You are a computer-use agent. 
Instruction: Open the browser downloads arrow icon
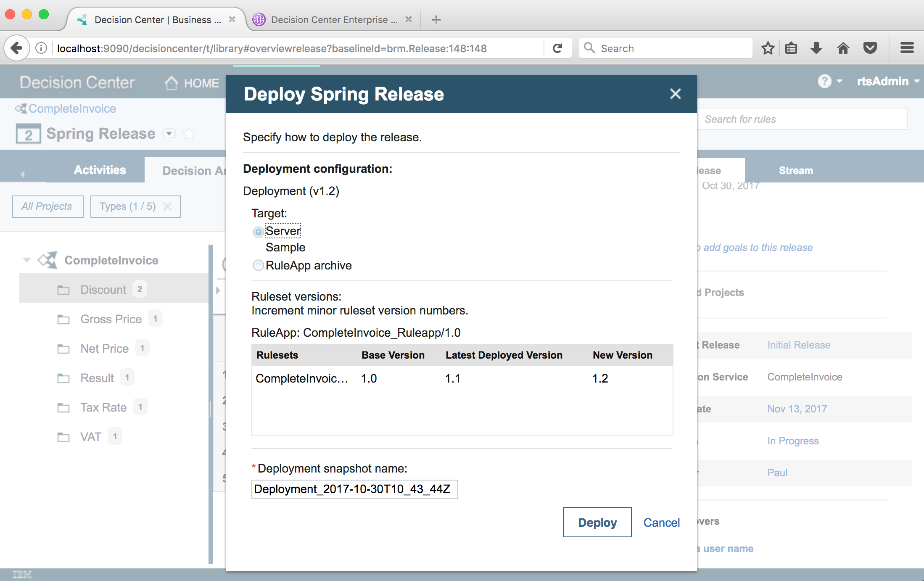point(816,48)
